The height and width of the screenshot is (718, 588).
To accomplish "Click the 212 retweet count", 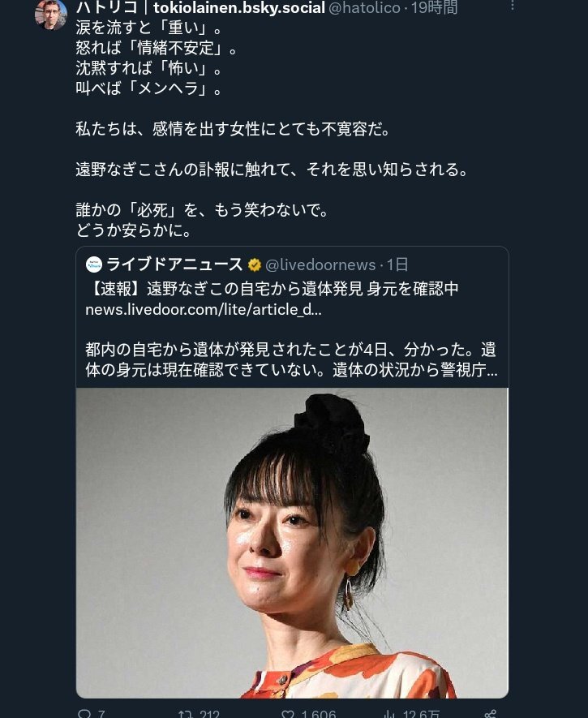I will (209, 714).
